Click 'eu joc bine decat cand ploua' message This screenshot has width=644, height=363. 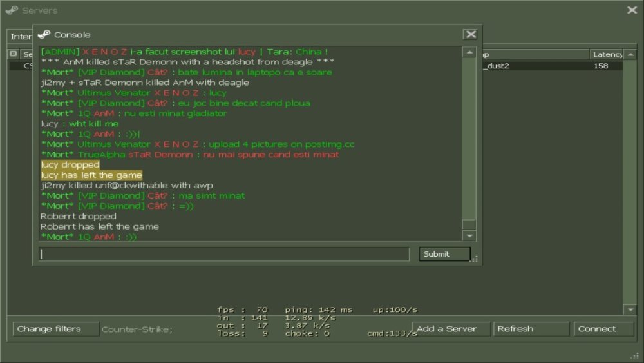point(244,103)
